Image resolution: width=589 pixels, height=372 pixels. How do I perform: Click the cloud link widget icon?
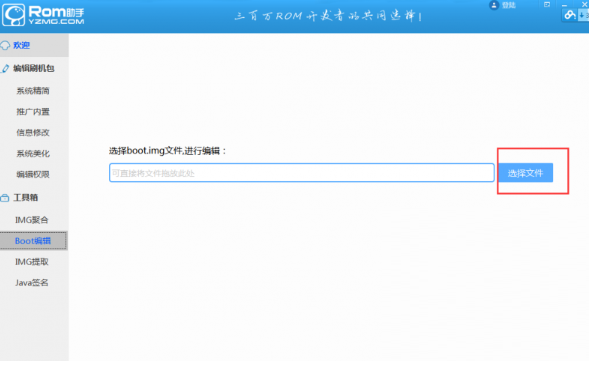coord(570,15)
